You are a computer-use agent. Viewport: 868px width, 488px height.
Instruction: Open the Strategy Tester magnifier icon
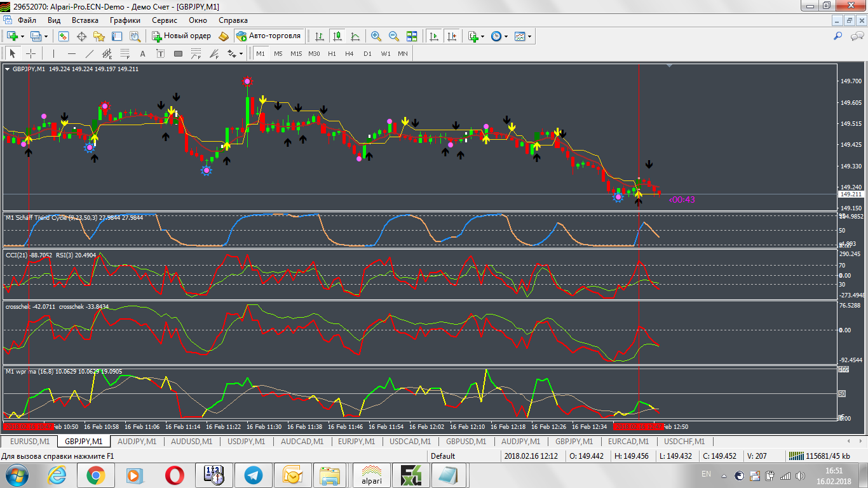[x=135, y=36]
